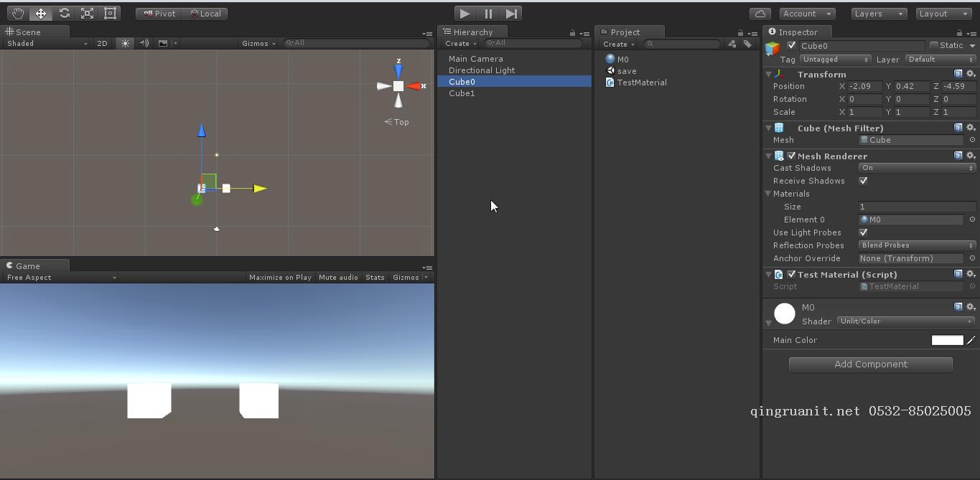Screen dimensions: 980x480
Task: Open the eyedropper for Main Color
Action: (x=971, y=340)
